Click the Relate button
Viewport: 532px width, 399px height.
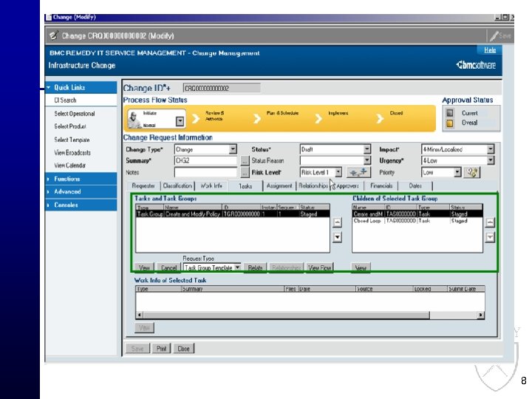point(255,267)
